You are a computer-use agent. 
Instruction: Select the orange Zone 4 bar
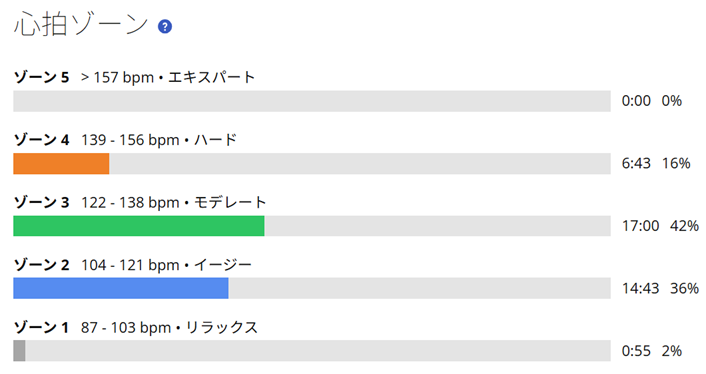pyautogui.click(x=61, y=163)
